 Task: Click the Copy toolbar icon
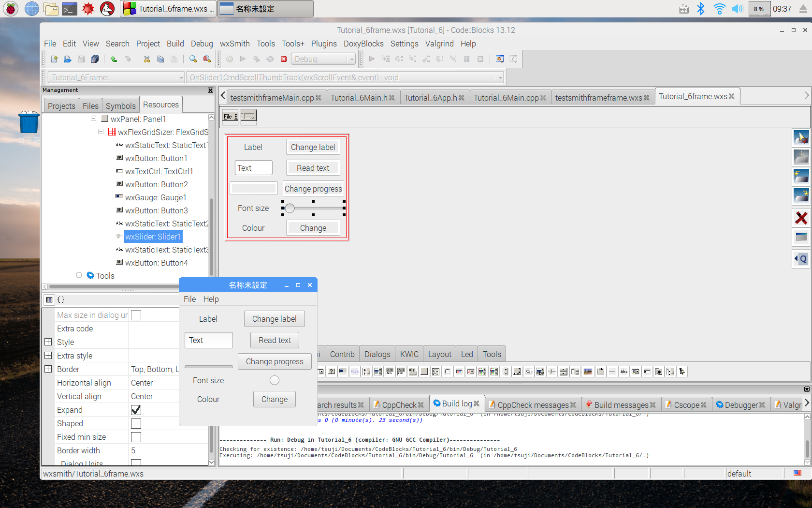(160, 59)
